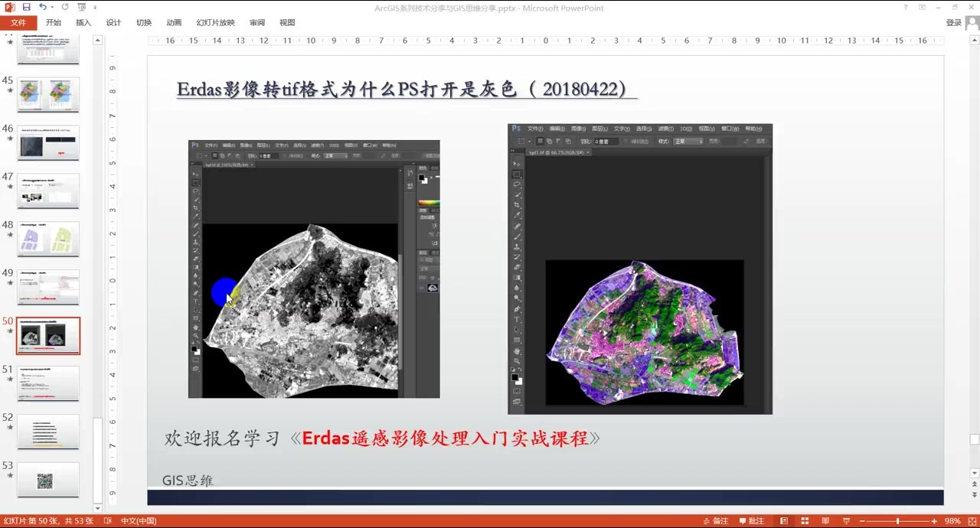Open the Undo history dropdown arrow
This screenshot has height=528, width=980.
pos(52,7)
